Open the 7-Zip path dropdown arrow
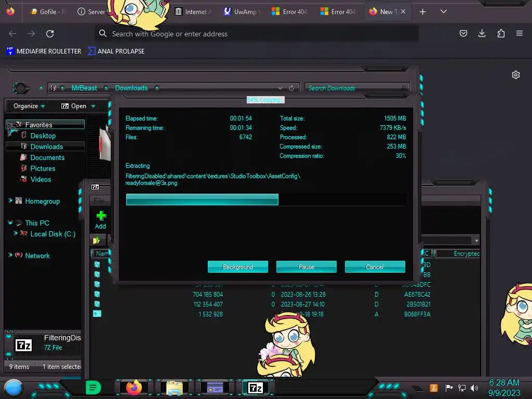The width and height of the screenshot is (532, 399). (476, 240)
